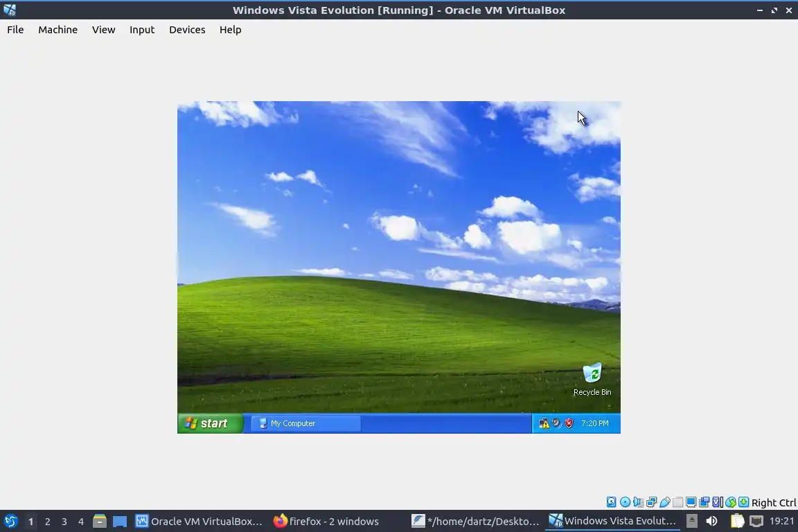Select Windows Vista Evolut... taskbar entry
Image resolution: width=798 pixels, height=532 pixels.
click(x=612, y=521)
